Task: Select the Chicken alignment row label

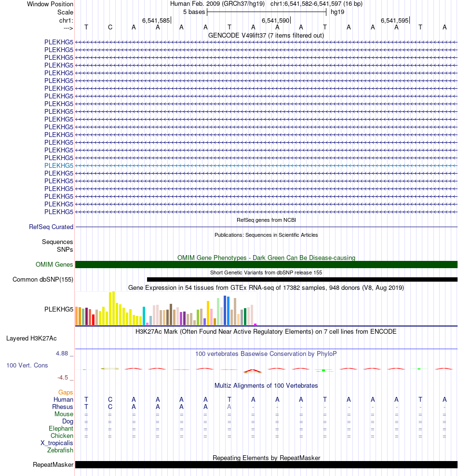Action: (62, 435)
